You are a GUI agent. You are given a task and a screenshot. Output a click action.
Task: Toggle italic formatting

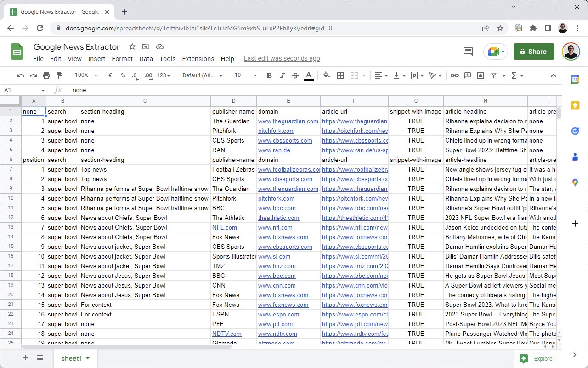(282, 75)
